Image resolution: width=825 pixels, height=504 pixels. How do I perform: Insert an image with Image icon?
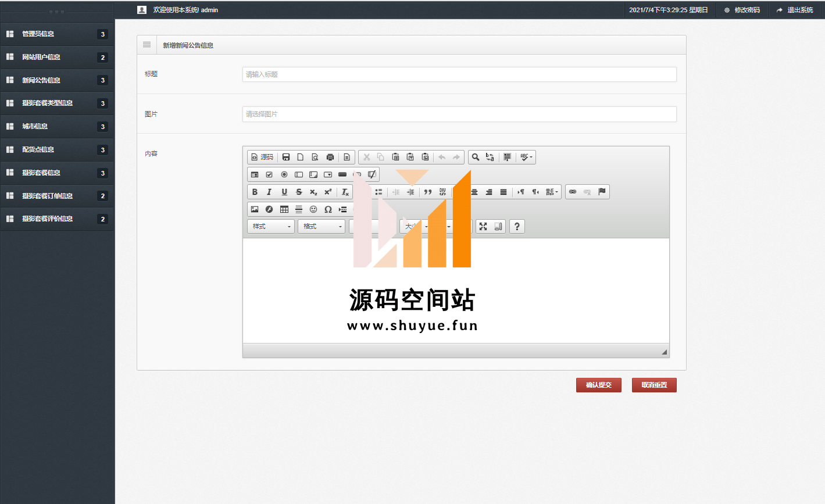pyautogui.click(x=255, y=209)
